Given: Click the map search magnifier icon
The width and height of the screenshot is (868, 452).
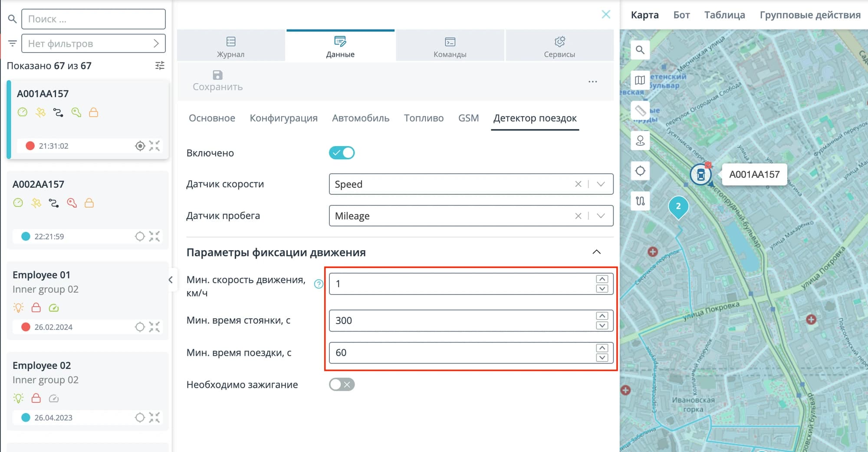Looking at the screenshot, I should tap(640, 50).
